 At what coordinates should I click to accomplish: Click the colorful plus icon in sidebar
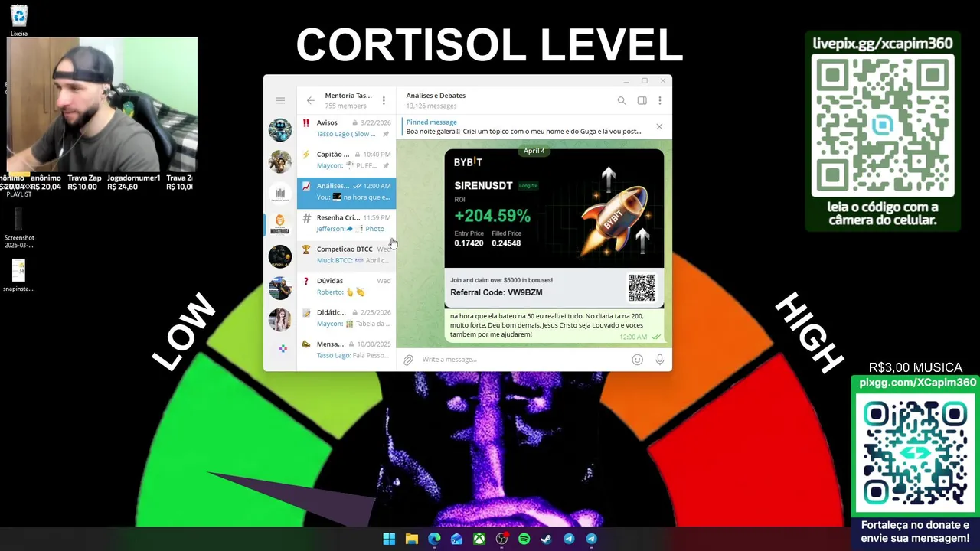pos(283,348)
